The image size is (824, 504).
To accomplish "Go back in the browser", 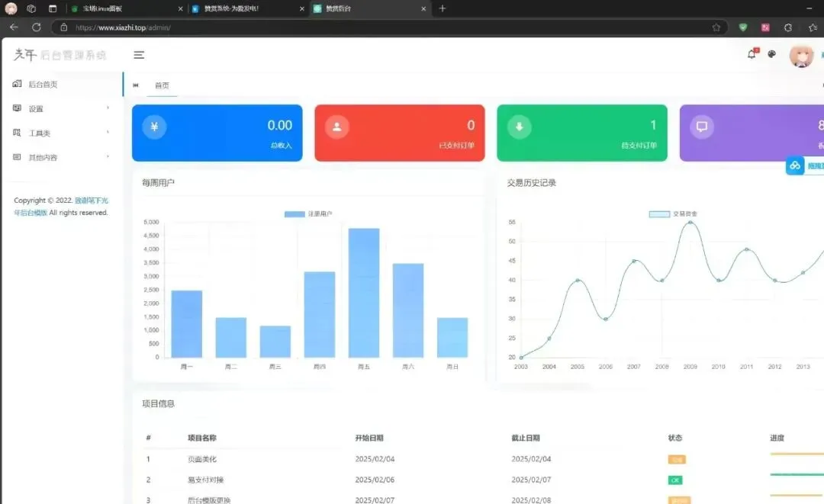I will (14, 27).
